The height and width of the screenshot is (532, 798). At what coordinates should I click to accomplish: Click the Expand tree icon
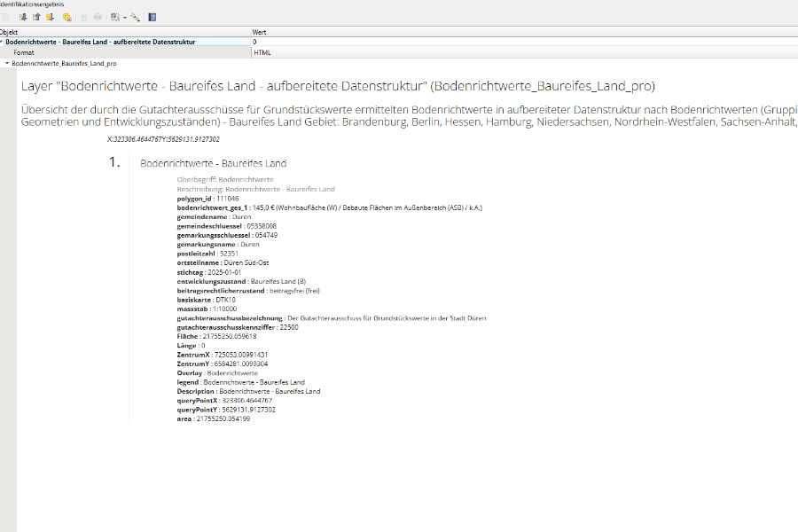coord(22,16)
